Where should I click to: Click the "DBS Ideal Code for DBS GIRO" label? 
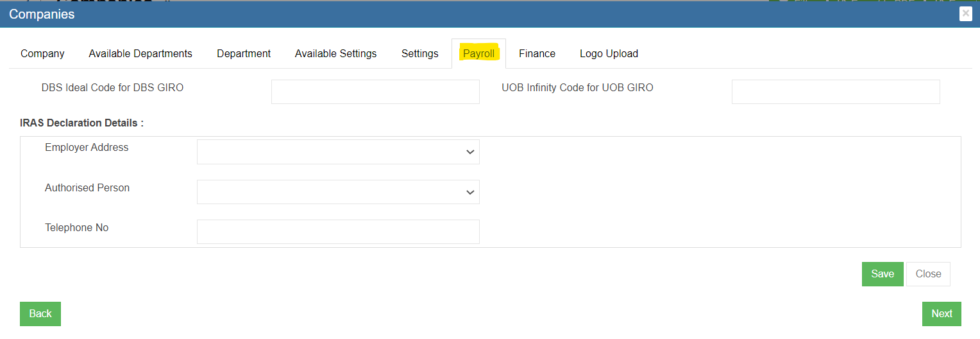pos(112,88)
